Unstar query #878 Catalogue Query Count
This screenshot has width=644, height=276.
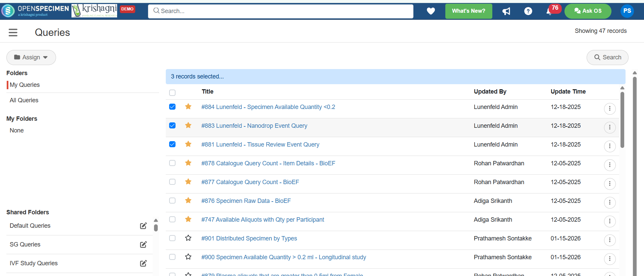click(188, 163)
